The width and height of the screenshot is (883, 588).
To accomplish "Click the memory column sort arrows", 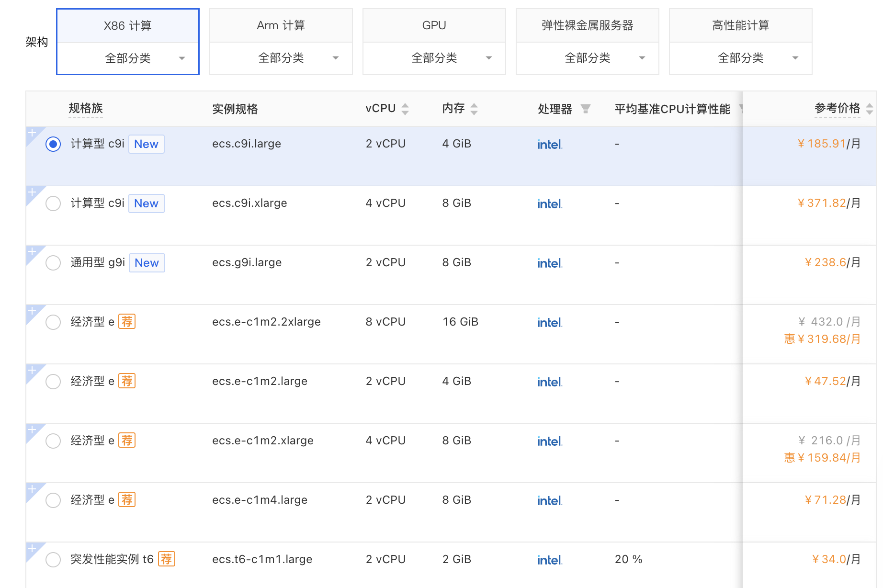I will coord(474,109).
